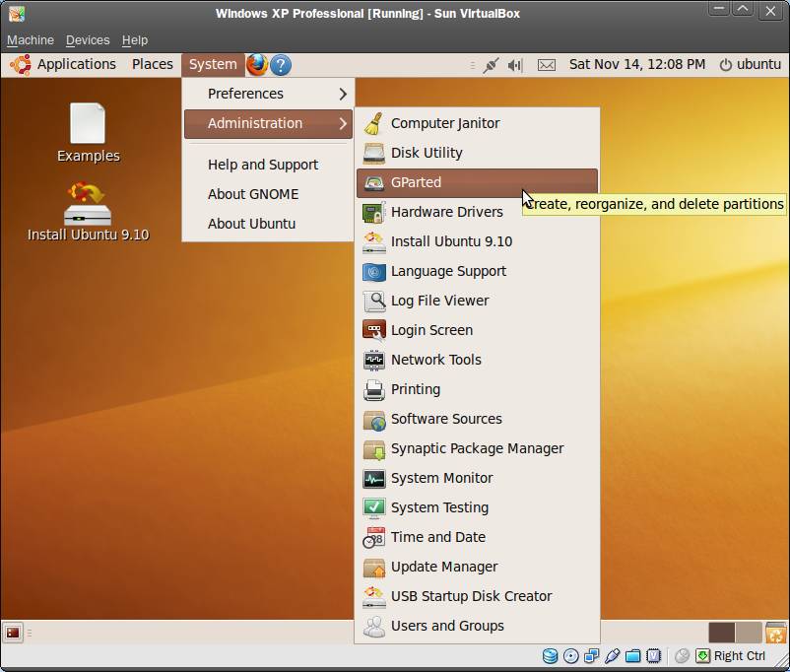Select About GNOME menu entry
790x672 pixels.
click(x=268, y=194)
